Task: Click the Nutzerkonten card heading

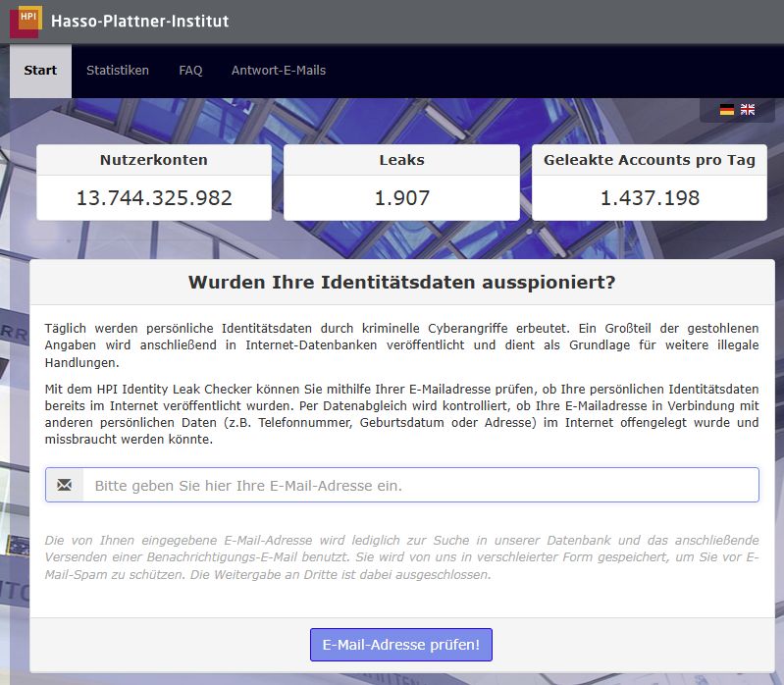Action: (154, 160)
